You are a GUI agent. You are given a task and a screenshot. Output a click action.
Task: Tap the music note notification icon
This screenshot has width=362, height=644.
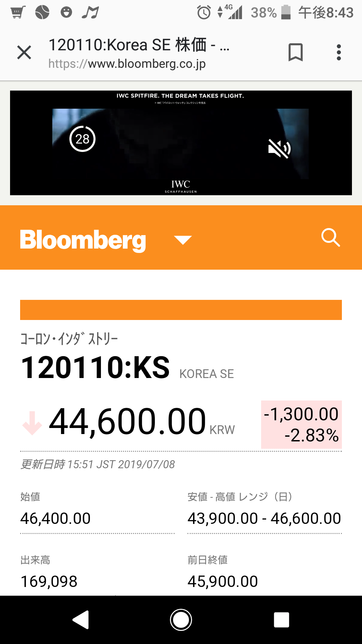click(90, 12)
